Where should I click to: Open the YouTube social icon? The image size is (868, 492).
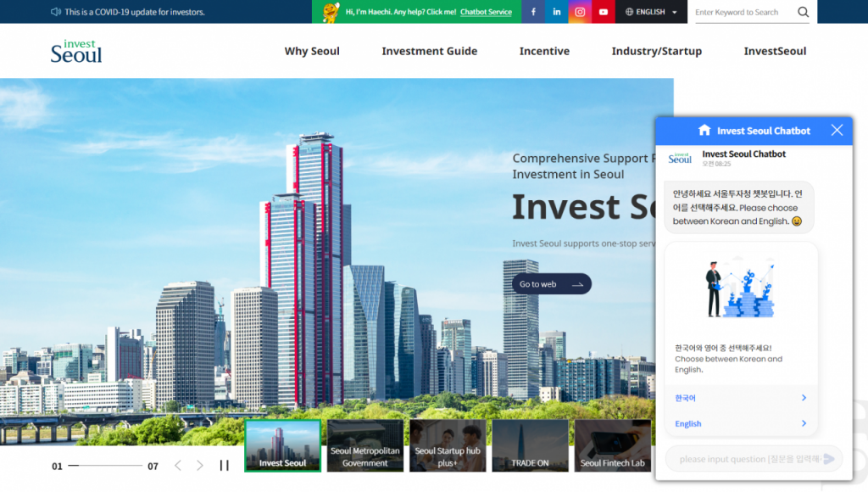coord(604,12)
